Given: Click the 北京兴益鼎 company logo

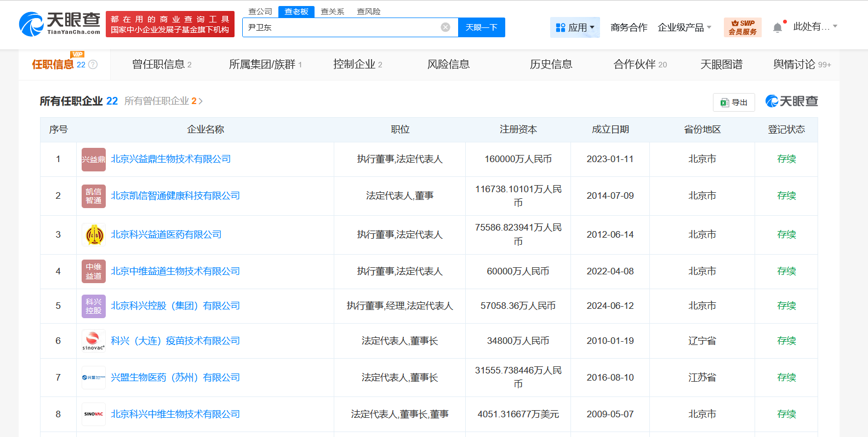Looking at the screenshot, I should coord(94,159).
